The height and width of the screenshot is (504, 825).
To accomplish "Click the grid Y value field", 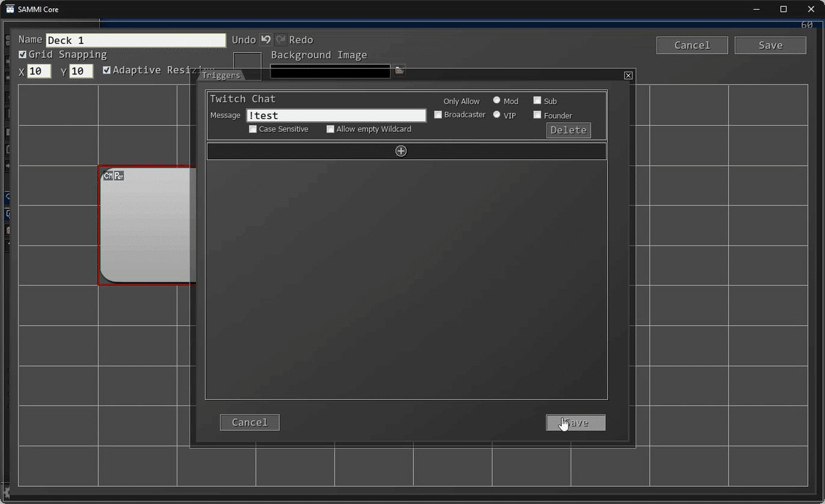I will pyautogui.click(x=81, y=72).
